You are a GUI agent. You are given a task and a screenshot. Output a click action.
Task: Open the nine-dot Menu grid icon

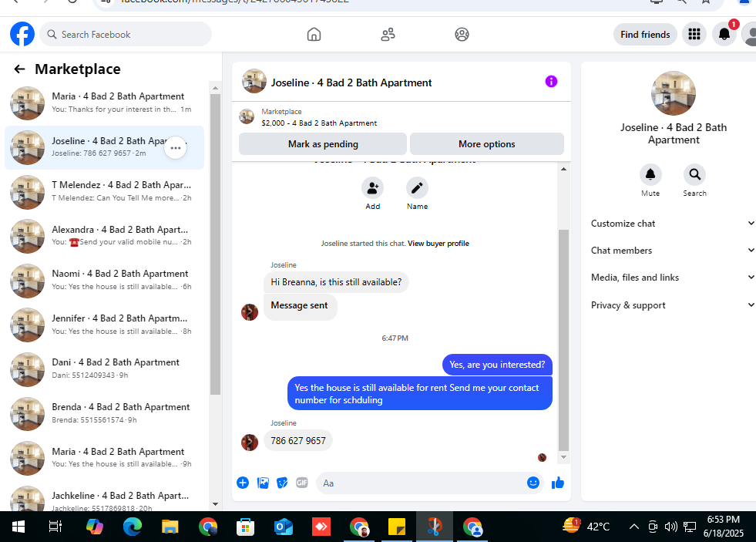694,34
